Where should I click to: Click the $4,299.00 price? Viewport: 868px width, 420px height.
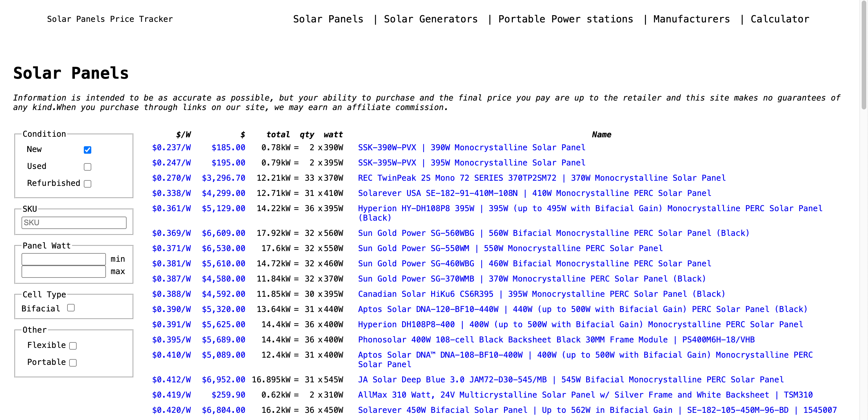point(223,193)
